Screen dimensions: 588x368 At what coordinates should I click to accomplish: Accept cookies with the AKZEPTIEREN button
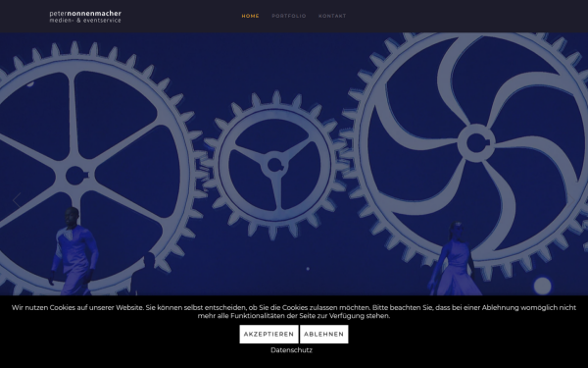coord(269,335)
